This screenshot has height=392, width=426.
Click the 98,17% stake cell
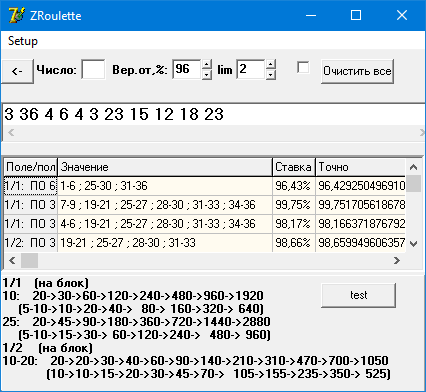coord(294,224)
